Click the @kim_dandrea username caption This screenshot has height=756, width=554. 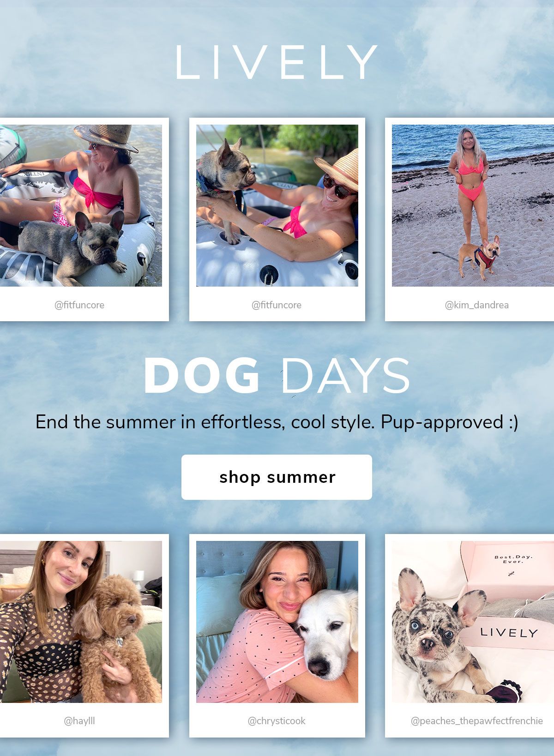476,305
